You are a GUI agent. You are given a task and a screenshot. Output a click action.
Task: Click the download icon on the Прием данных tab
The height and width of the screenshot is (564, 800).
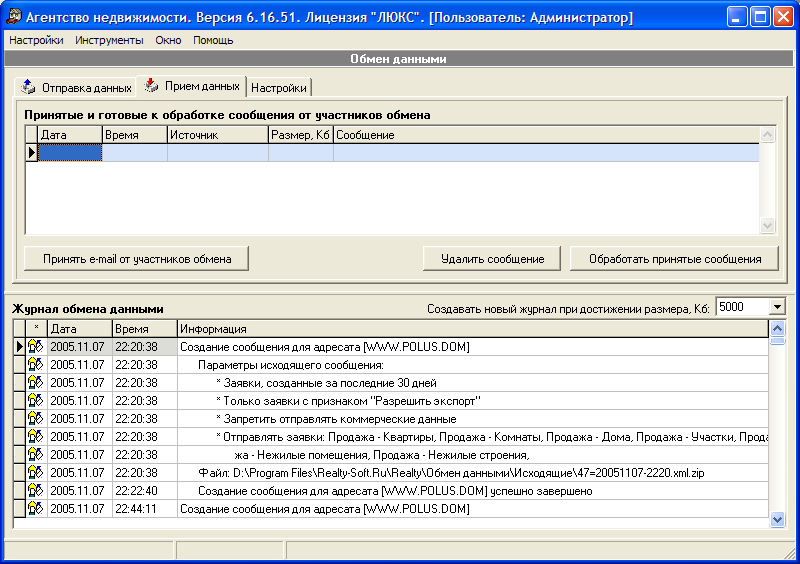(151, 85)
